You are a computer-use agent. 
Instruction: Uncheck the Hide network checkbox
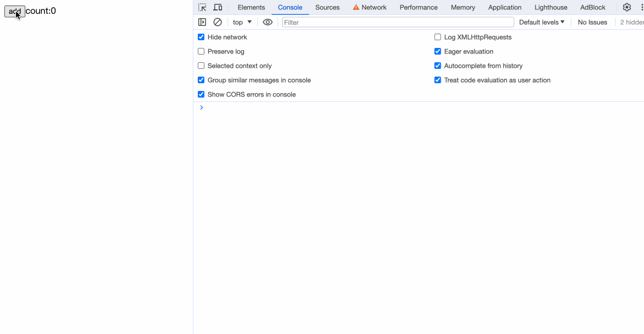(201, 37)
